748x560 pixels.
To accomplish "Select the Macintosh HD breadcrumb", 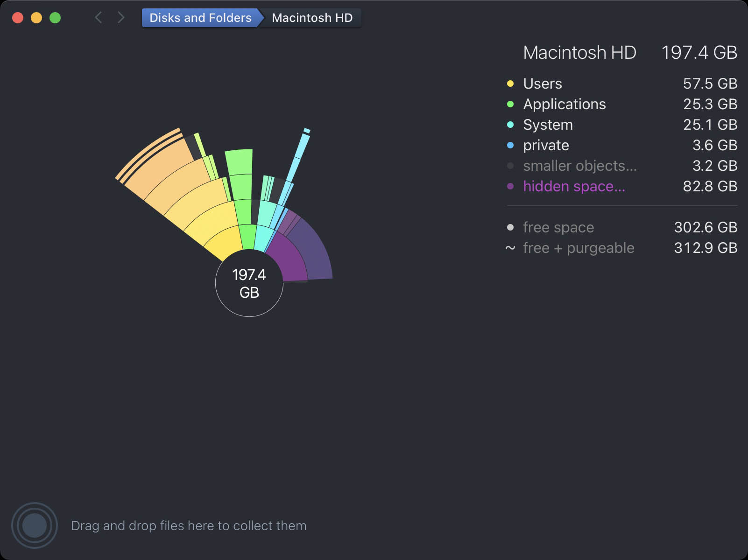I will click(x=312, y=18).
